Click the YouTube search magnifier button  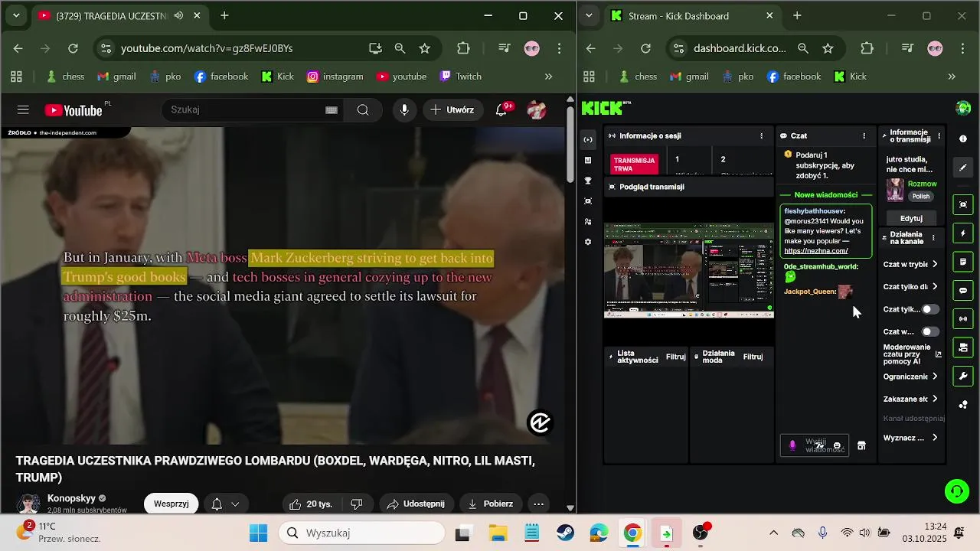coord(363,110)
